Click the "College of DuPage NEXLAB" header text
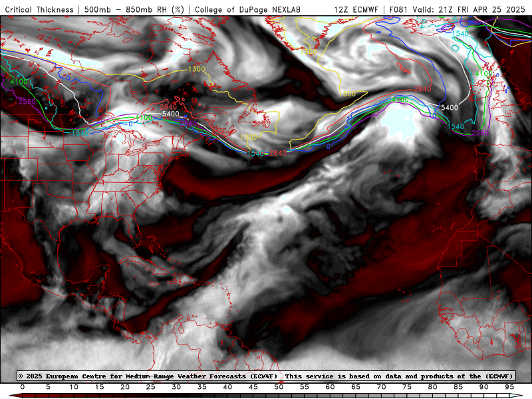Image resolution: width=532 pixels, height=399 pixels. pos(247,9)
